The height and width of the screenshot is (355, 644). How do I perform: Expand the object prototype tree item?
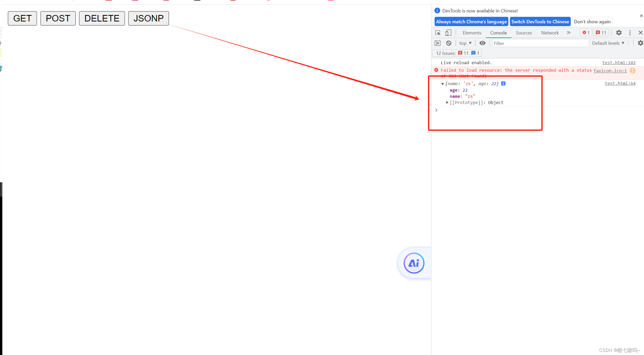click(447, 102)
